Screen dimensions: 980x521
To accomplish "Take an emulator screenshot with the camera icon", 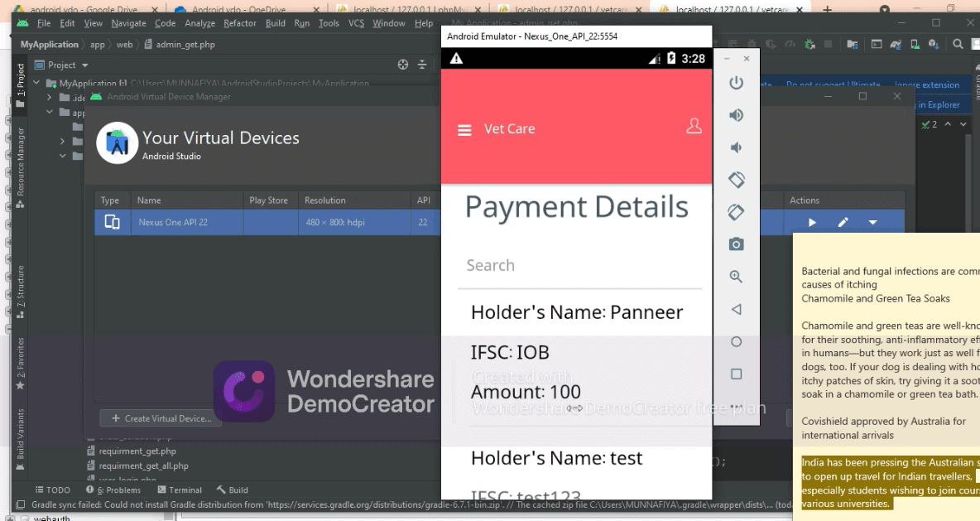I will tap(736, 244).
